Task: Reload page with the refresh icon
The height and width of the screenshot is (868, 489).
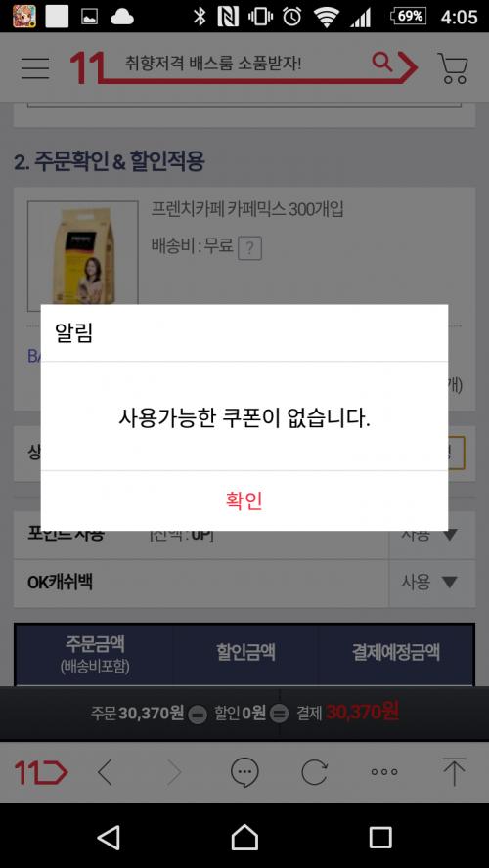Action: click(x=314, y=771)
